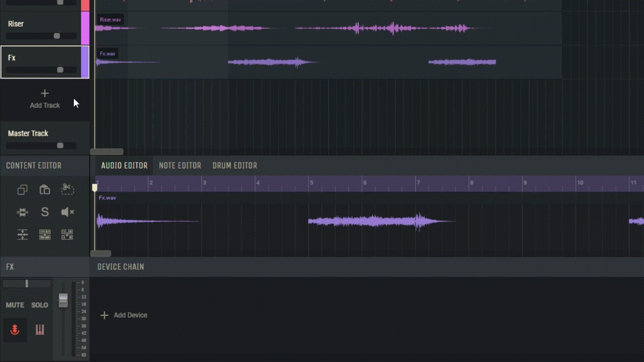
Task: Click the Paste clipboard icon in Content Editor
Action: click(45, 190)
